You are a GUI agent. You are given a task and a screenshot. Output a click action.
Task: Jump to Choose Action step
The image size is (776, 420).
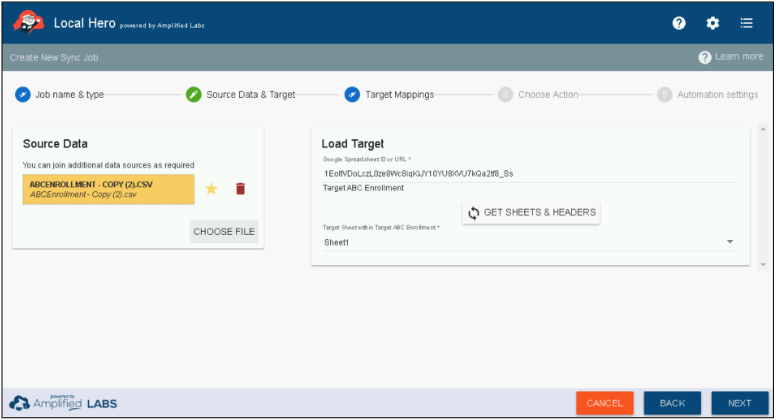[x=538, y=94]
